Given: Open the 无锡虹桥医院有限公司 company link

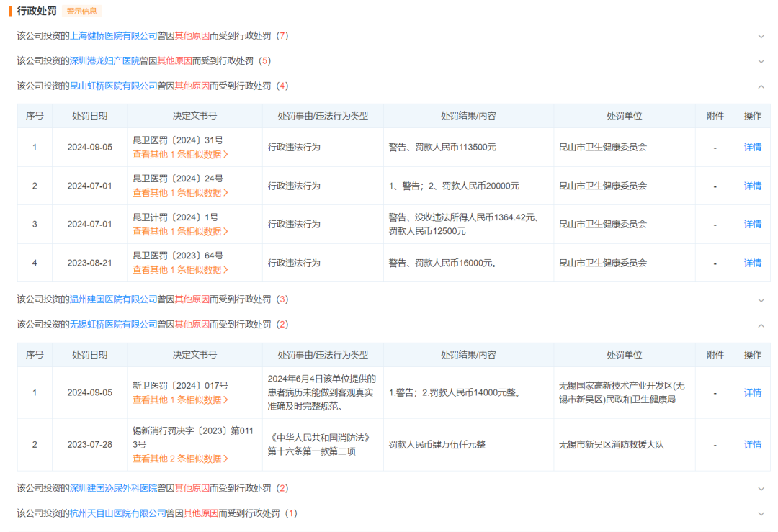Looking at the screenshot, I should coord(111,325).
